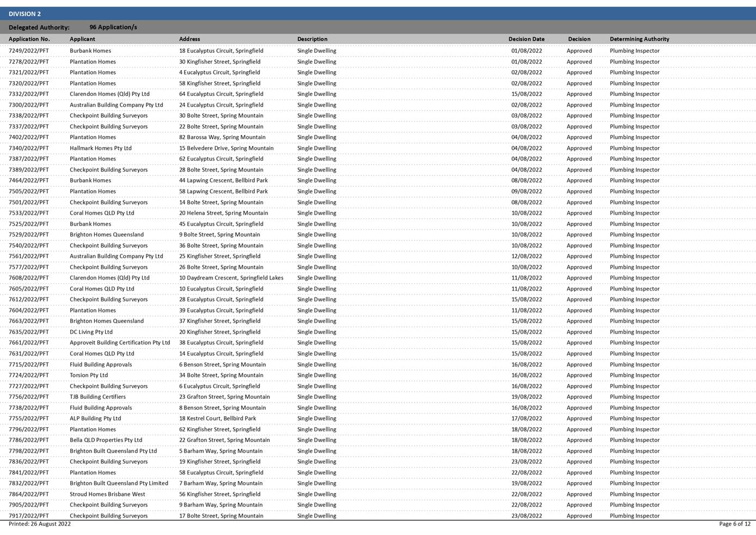Screen dimensions: 756x535
Task: Click the decision date 09/08/2022
Action: point(526,191)
